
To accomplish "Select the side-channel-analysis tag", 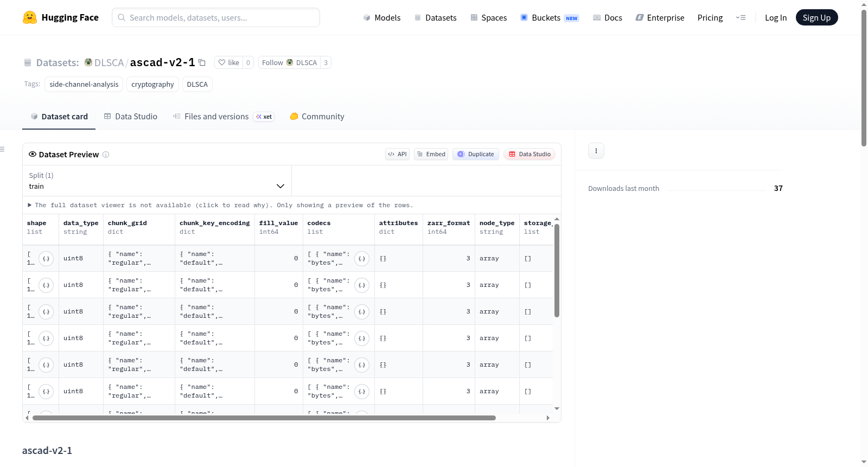I will (x=84, y=84).
